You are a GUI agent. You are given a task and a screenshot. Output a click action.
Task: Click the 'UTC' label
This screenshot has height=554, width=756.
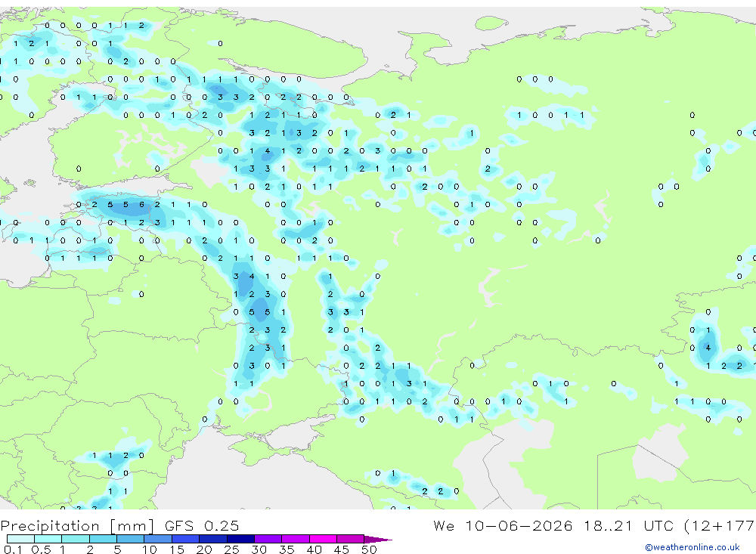click(x=658, y=525)
